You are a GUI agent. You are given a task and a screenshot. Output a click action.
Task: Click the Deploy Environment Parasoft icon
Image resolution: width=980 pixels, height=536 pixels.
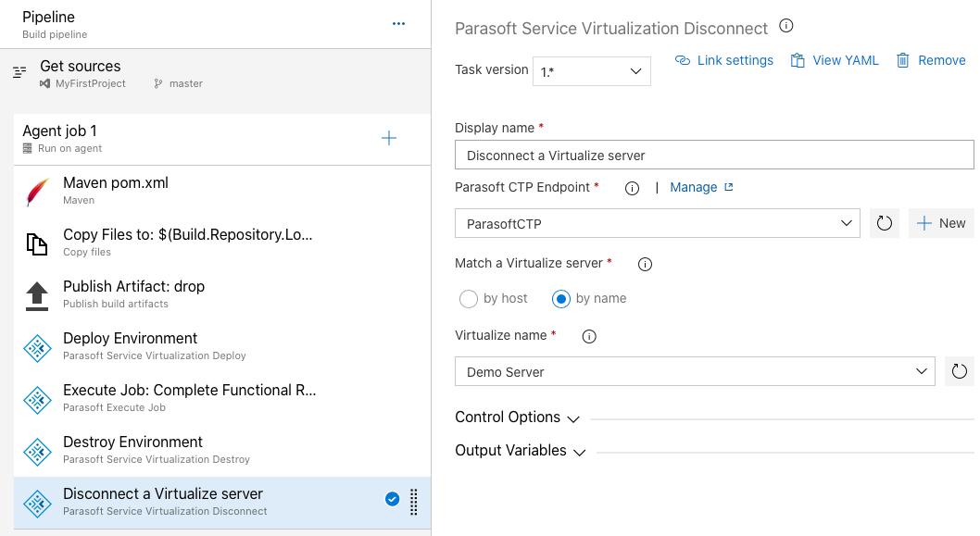(37, 348)
